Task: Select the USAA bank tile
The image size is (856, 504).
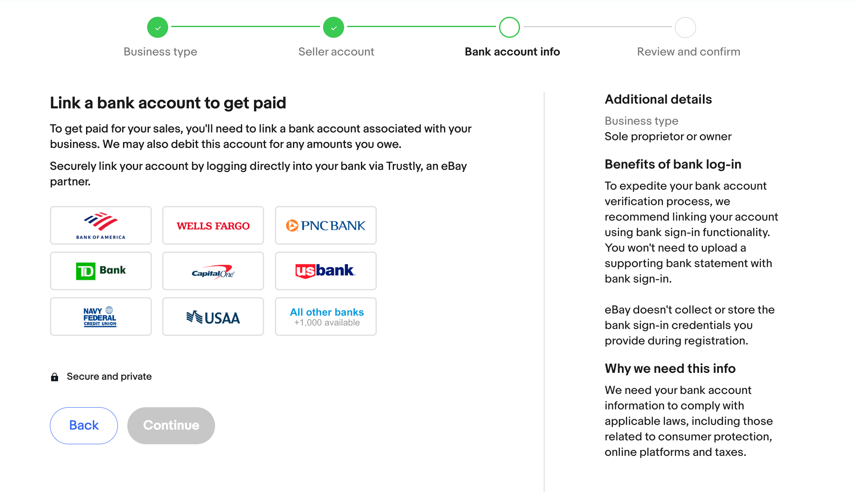Action: coord(213,317)
